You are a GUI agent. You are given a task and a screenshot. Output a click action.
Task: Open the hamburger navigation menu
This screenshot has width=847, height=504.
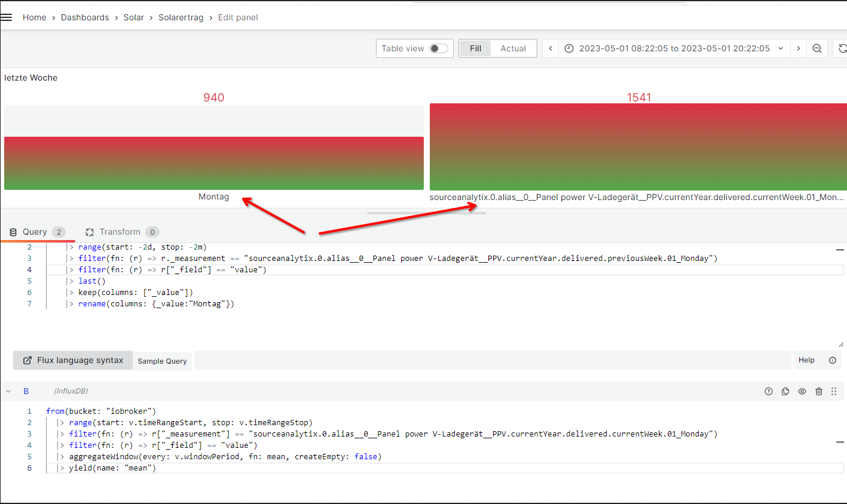pos(6,17)
